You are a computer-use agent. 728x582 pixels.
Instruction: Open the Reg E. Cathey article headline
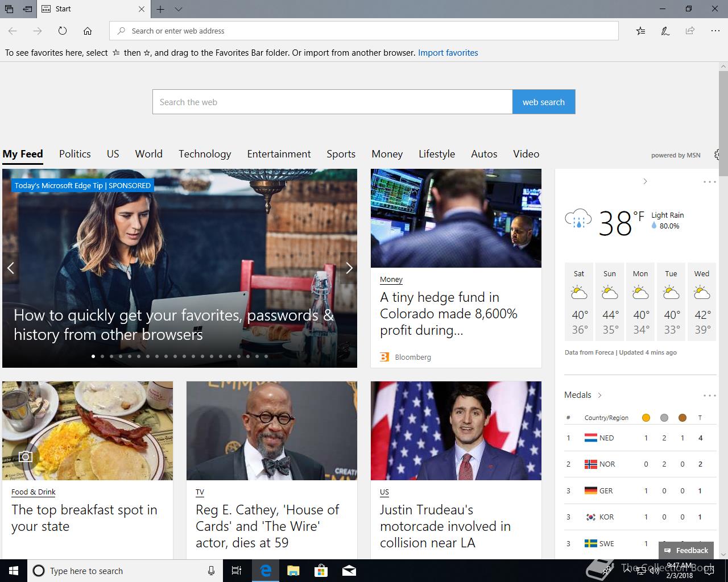(267, 526)
